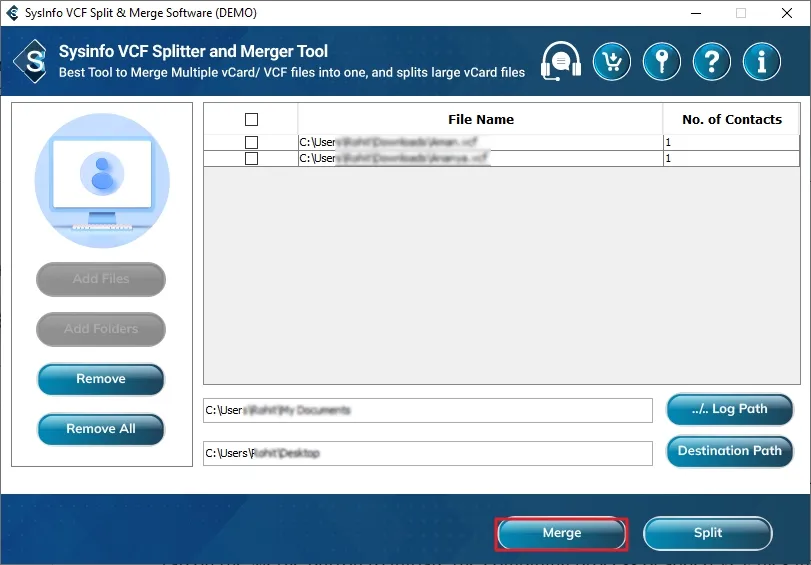Open the license activation key icon
The width and height of the screenshot is (811, 565).
click(x=662, y=62)
